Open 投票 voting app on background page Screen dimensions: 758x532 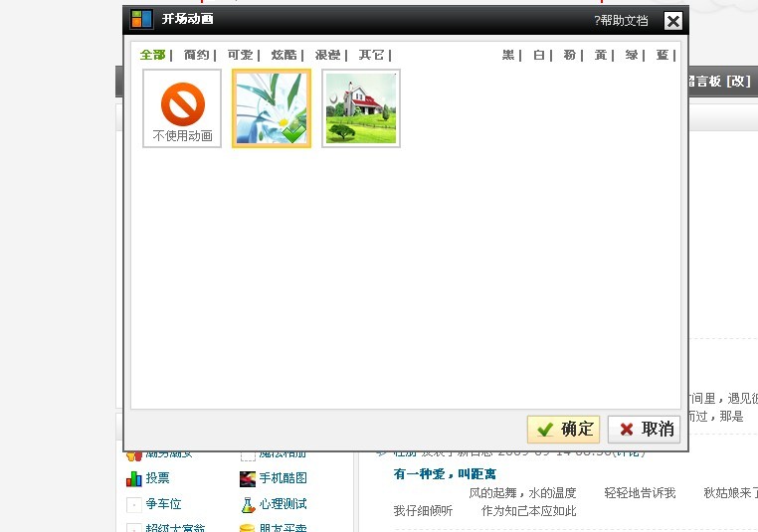[157, 478]
